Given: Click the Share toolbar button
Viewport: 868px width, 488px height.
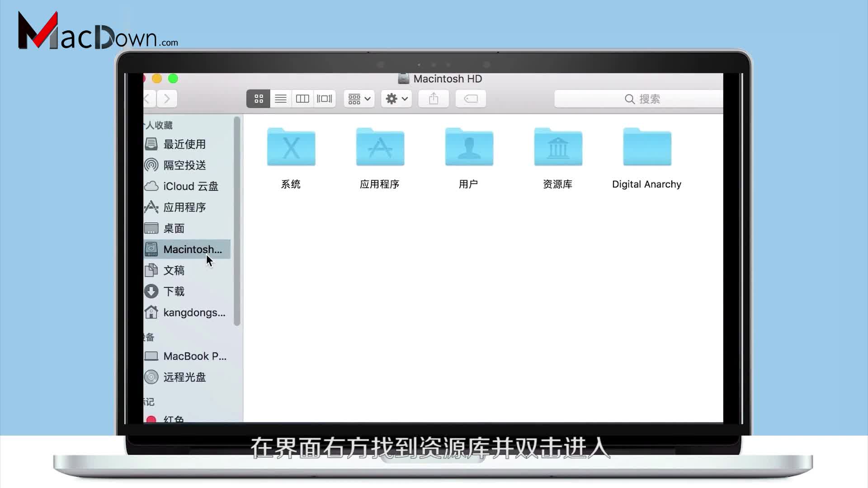Looking at the screenshot, I should (x=433, y=99).
